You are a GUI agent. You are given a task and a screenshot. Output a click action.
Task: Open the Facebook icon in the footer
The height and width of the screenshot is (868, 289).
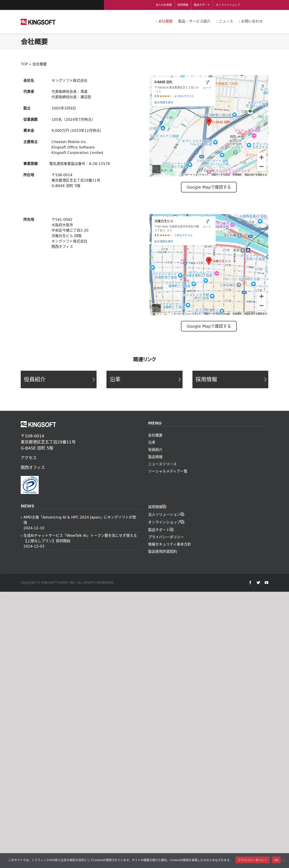(x=250, y=582)
